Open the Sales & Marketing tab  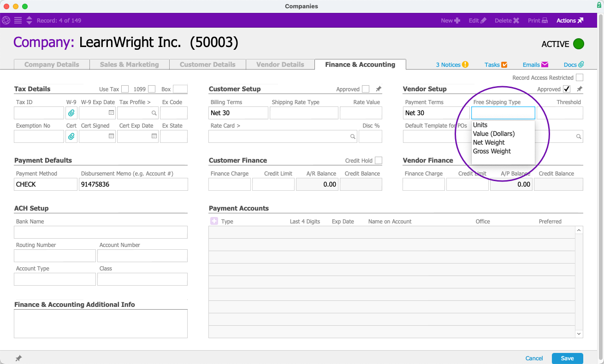(x=129, y=65)
